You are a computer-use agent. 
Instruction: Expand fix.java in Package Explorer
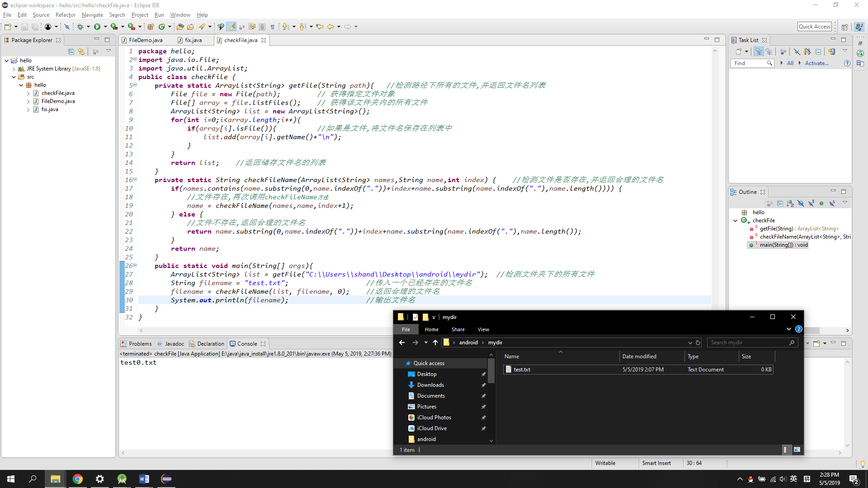pos(28,110)
